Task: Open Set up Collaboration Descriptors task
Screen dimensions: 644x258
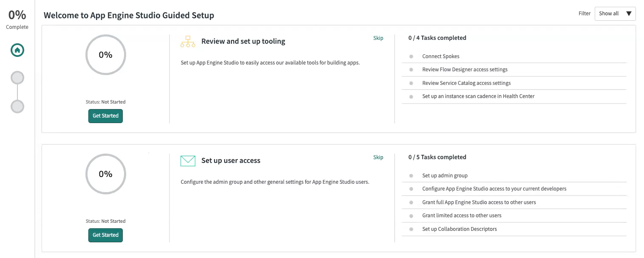Action: click(x=459, y=229)
